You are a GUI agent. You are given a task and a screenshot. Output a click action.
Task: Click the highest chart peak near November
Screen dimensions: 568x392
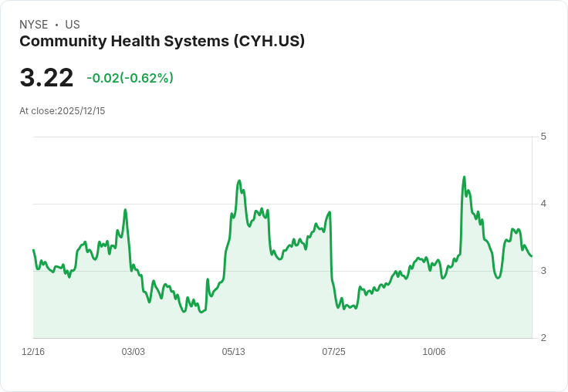click(x=465, y=177)
